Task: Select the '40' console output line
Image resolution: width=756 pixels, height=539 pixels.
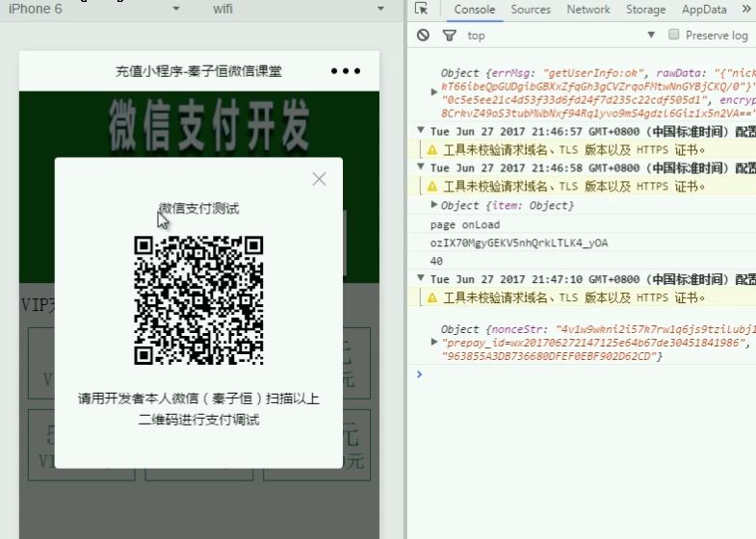Action: [x=436, y=261]
